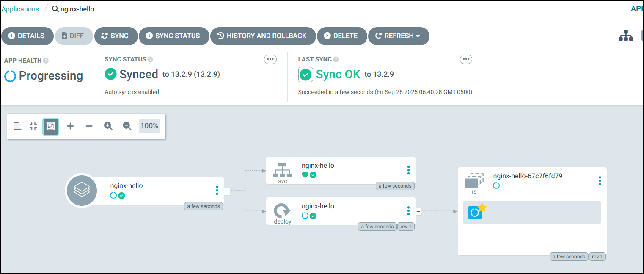
Task: Zoom in with magnifier plus icon
Action: [x=108, y=126]
